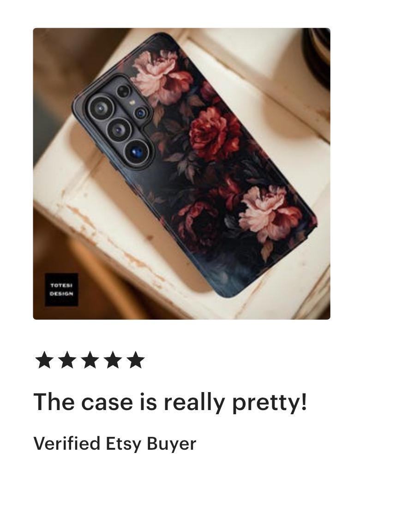Click the word "Etsy" in buyer label

point(124,443)
